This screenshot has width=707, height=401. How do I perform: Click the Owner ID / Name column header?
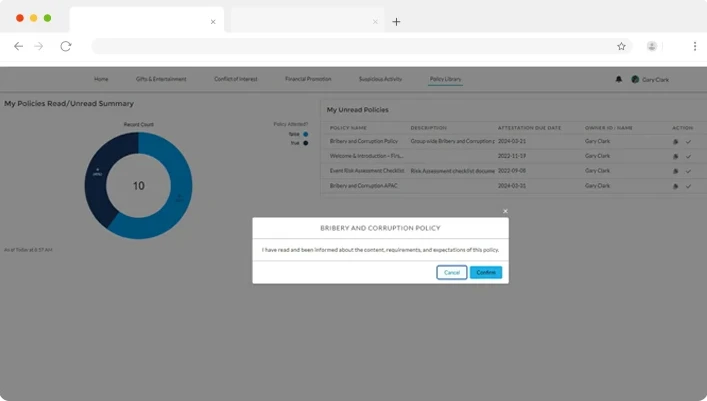point(609,128)
